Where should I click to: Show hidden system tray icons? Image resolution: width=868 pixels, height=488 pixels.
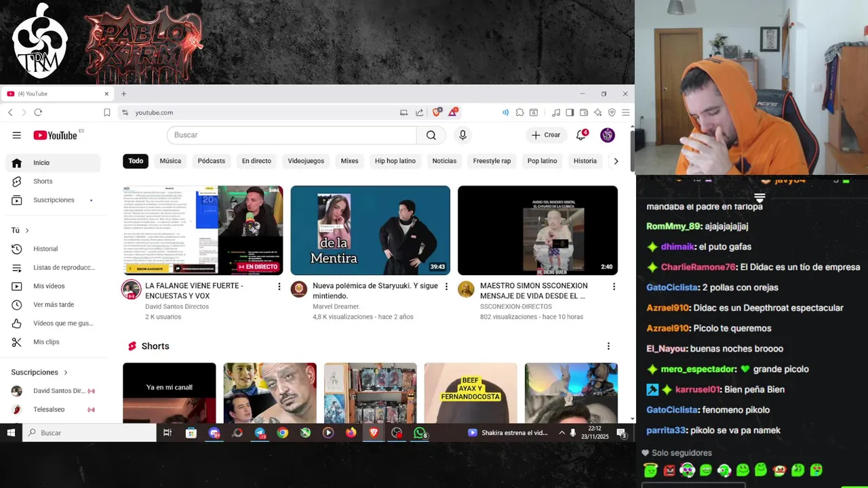point(561,432)
